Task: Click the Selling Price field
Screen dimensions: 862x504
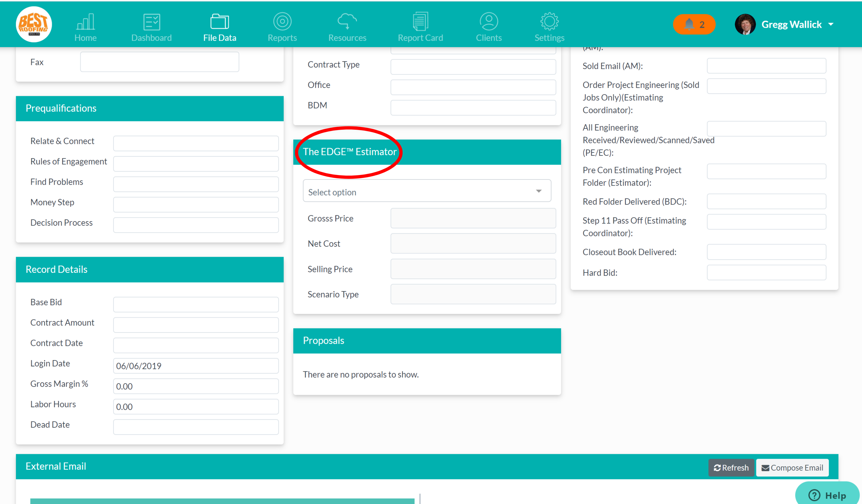Action: (x=473, y=269)
